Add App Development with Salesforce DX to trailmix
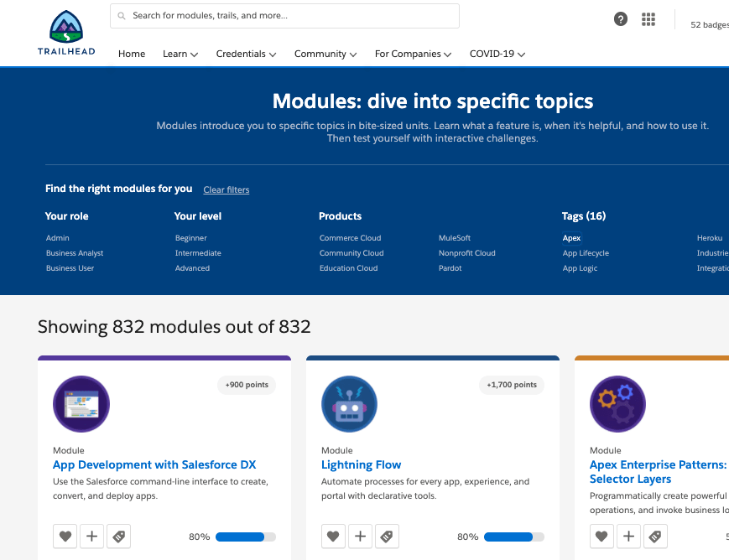 (92, 537)
